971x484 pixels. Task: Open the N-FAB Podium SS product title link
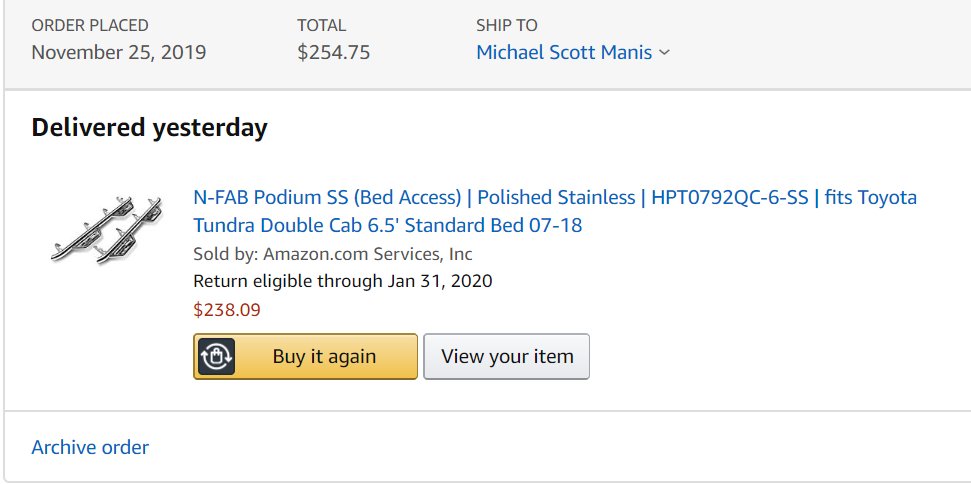tap(555, 211)
